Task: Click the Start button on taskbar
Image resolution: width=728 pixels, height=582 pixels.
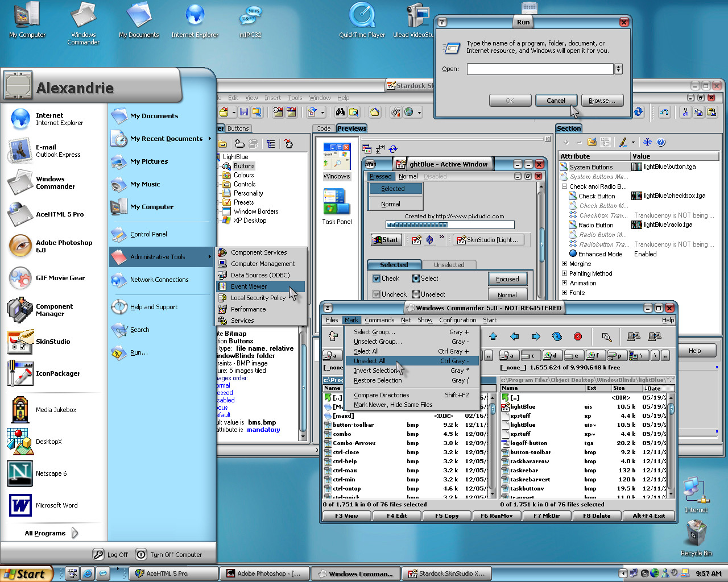Action: (26, 573)
